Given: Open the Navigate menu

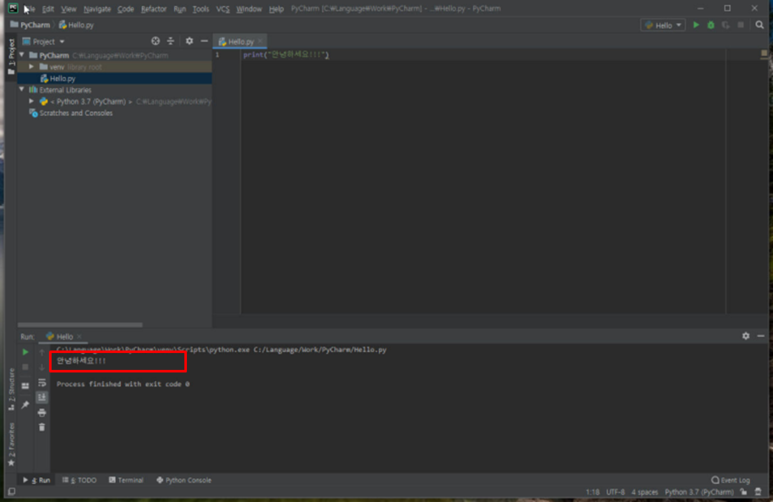Looking at the screenshot, I should (97, 9).
